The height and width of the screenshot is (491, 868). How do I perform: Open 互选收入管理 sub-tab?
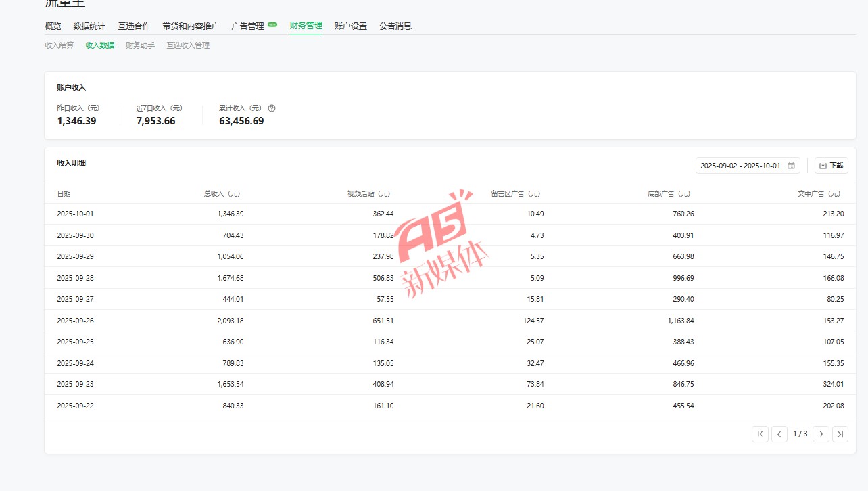(x=188, y=45)
